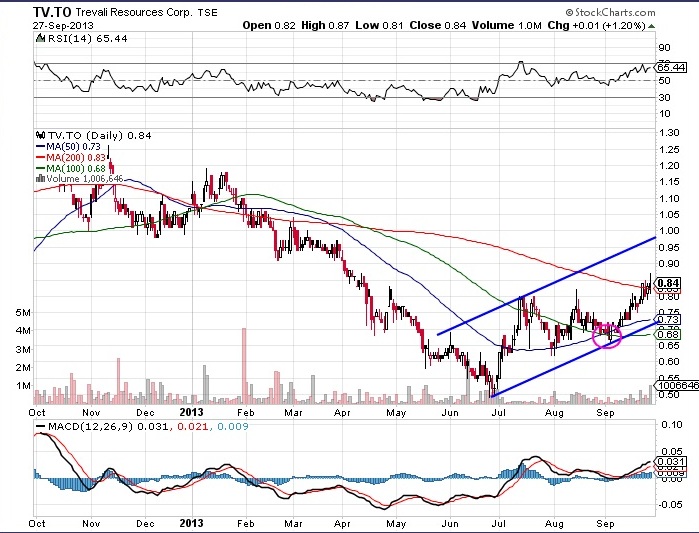Viewport: 699px width, 533px height.
Task: Click the MA(50) 0.73 legend text
Action: [x=74, y=147]
